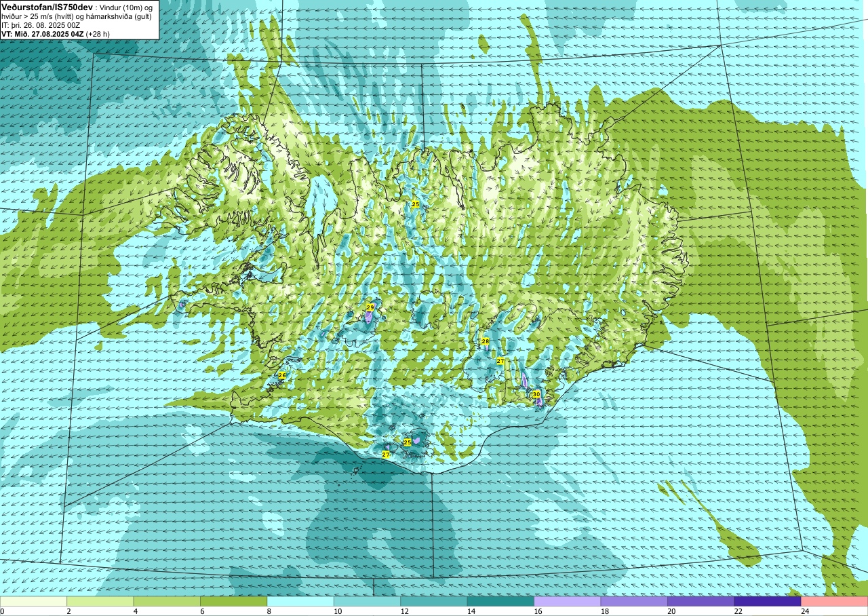Click the 'Veðurstofan/IS750dev' title text
868x616 pixels.
(47, 7)
